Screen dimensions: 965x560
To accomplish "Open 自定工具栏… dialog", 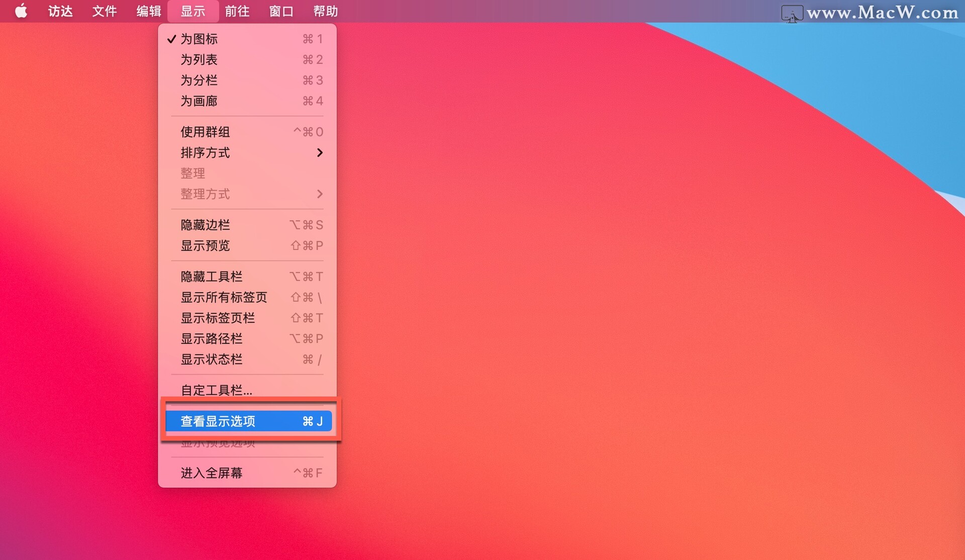I will (x=216, y=390).
